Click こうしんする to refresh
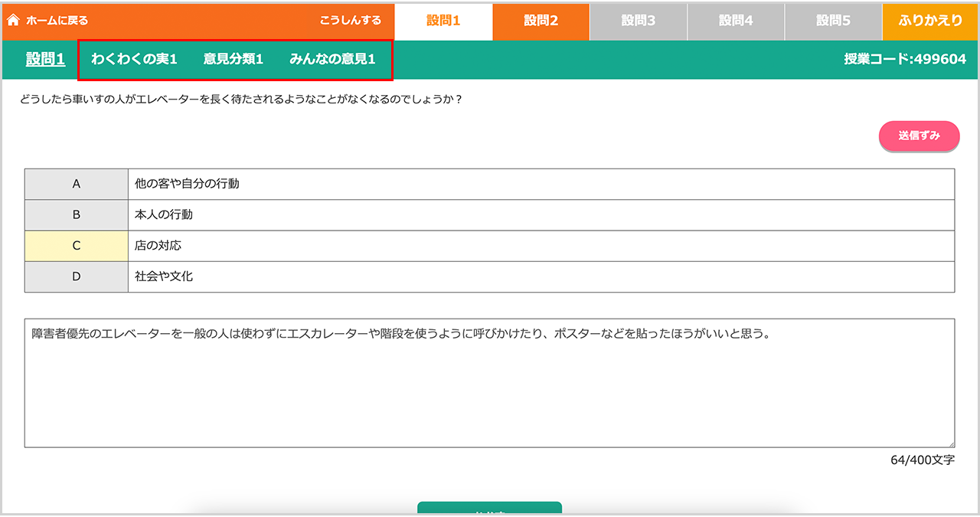Screen dimensions: 980x517 click(350, 21)
